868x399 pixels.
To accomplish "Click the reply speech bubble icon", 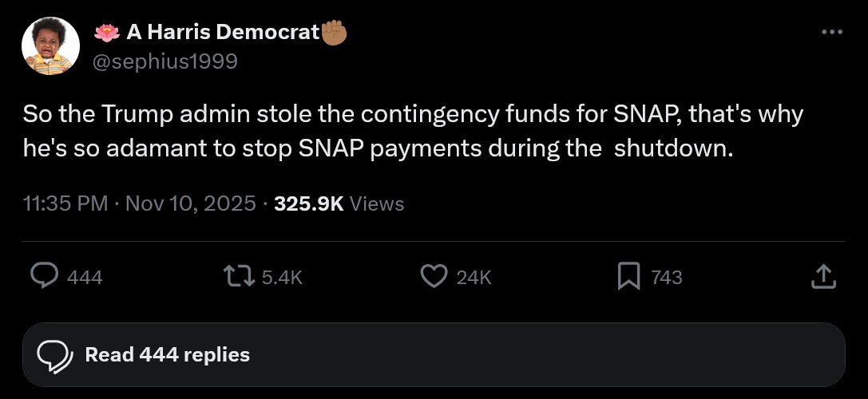I will (43, 276).
